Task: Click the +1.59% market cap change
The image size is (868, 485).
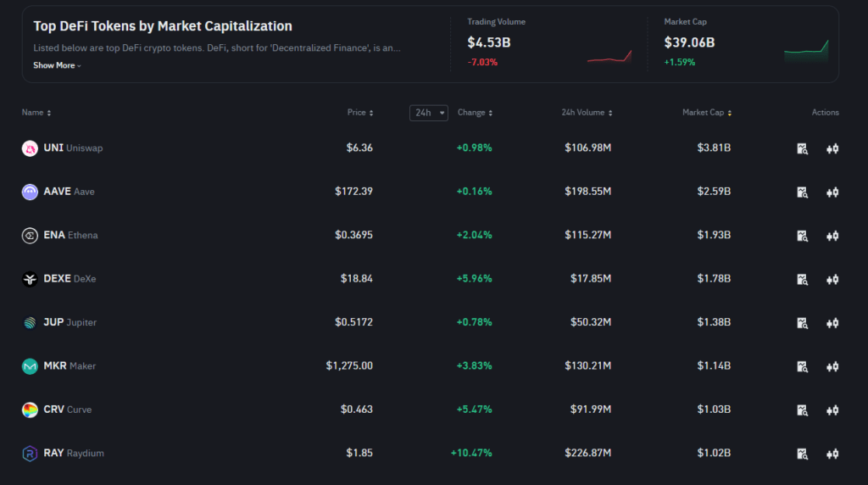Action: click(x=679, y=62)
